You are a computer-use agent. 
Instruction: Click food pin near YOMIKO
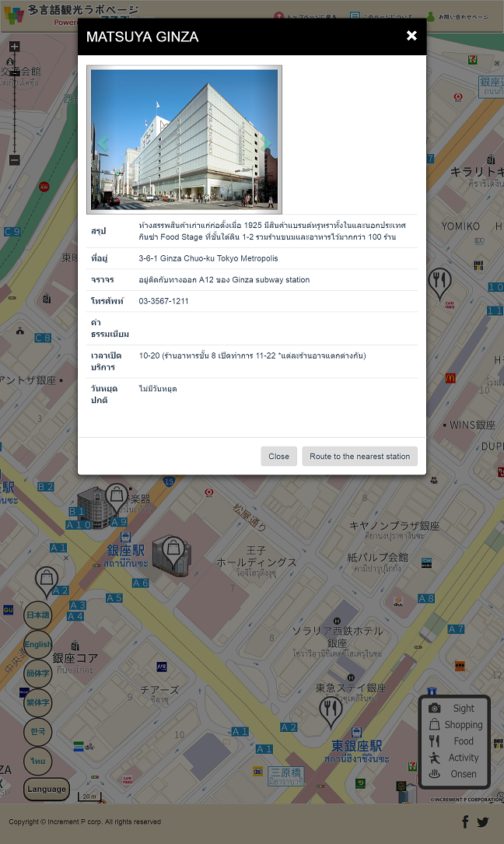click(440, 282)
